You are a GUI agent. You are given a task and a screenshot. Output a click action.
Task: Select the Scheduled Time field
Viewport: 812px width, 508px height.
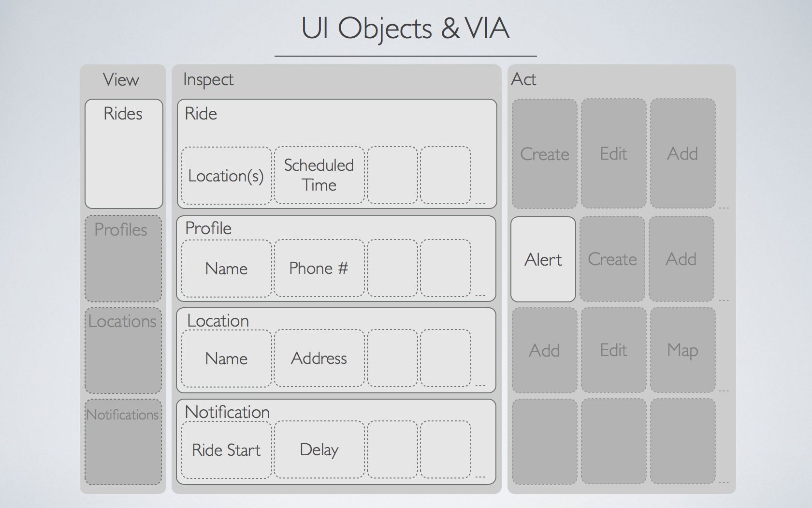point(319,175)
